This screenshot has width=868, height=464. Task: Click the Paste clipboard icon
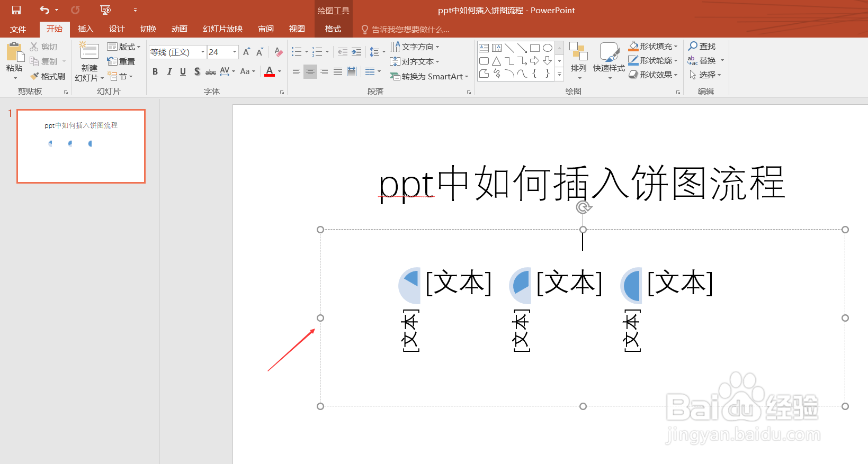[14, 53]
